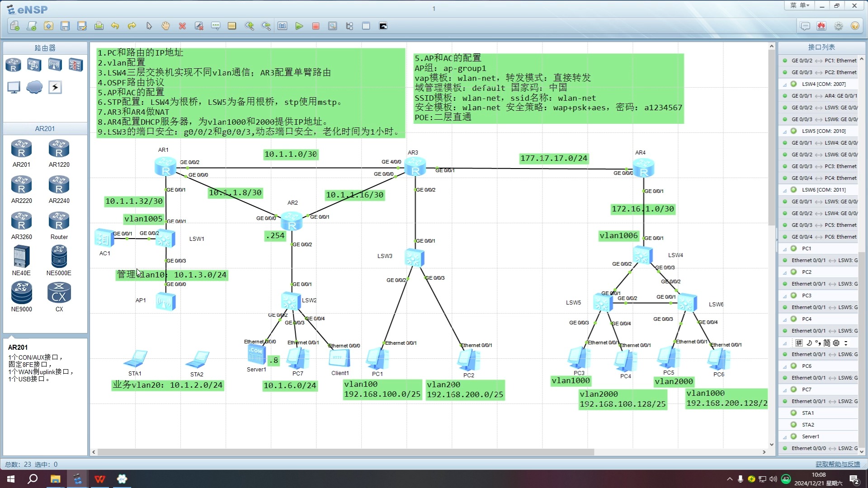Select the hand drag tool

pyautogui.click(x=165, y=26)
